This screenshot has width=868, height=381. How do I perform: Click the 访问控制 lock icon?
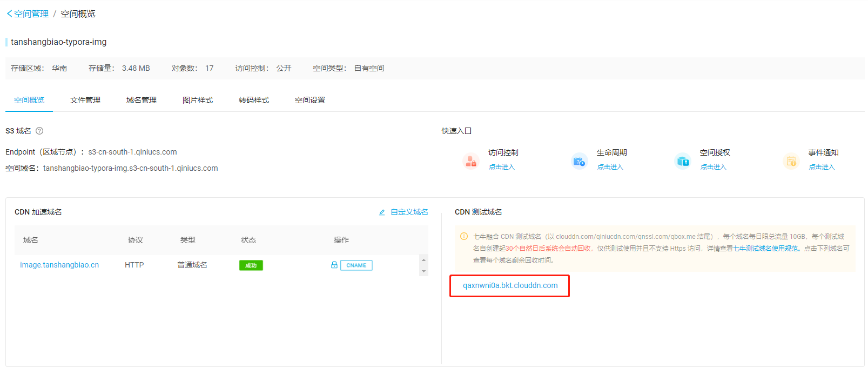(x=471, y=161)
